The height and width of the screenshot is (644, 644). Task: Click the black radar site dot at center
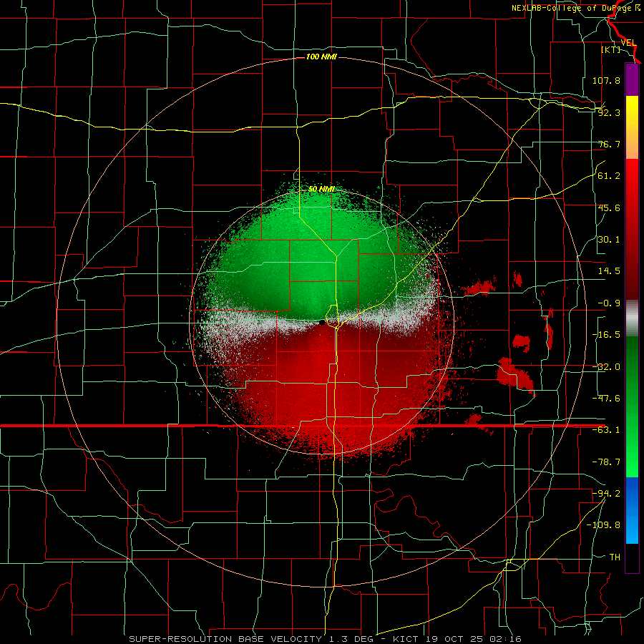(322, 323)
